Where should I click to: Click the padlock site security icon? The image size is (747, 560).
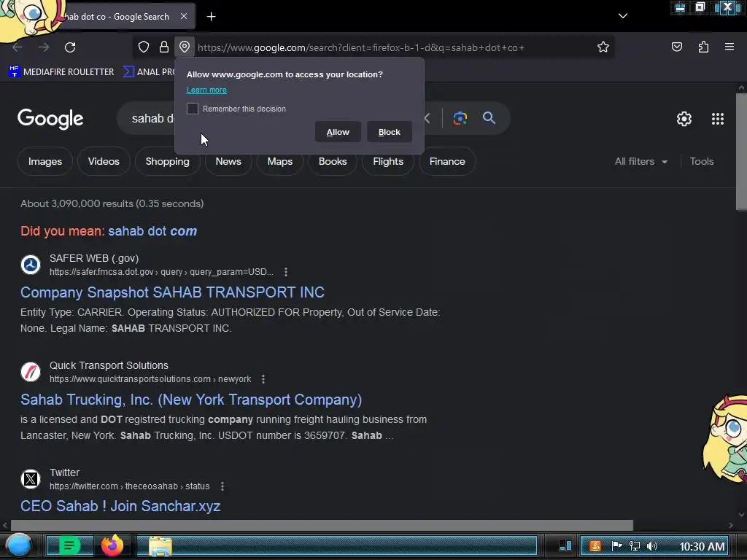(x=164, y=47)
